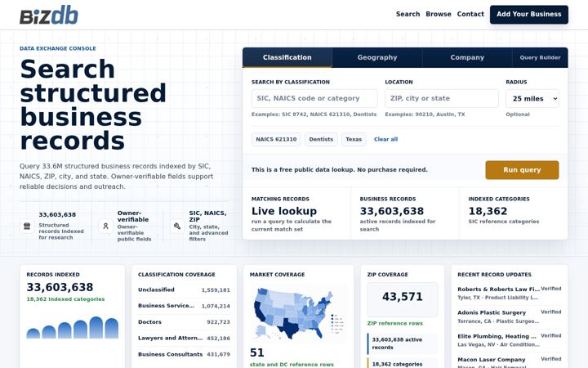Click the 18,362 categories note
Viewport: 588px width, 368px height.
tap(402, 363)
